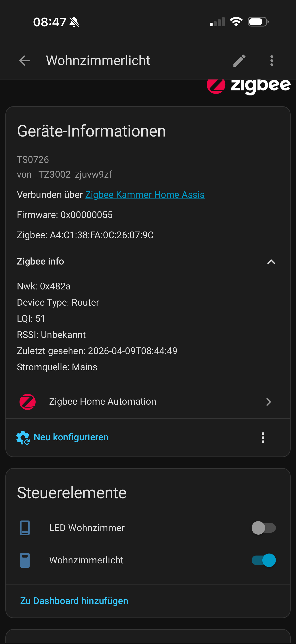Go back using the arrow icon

[x=24, y=61]
